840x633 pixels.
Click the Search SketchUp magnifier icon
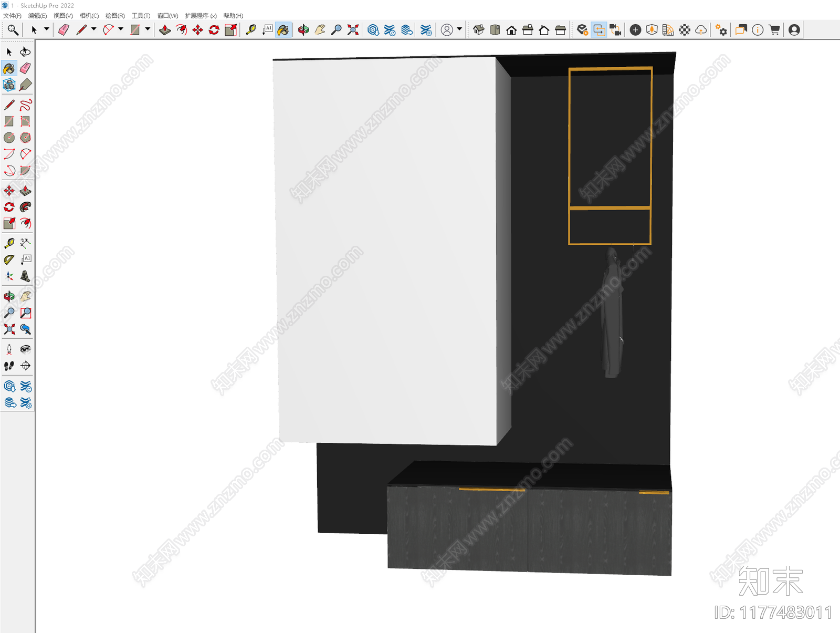tap(13, 30)
